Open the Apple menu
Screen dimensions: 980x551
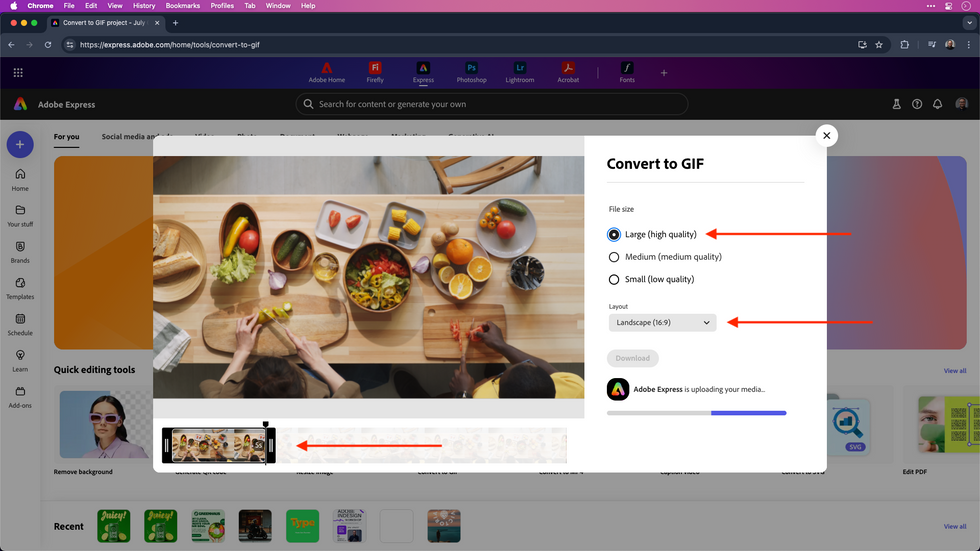click(x=14, y=6)
